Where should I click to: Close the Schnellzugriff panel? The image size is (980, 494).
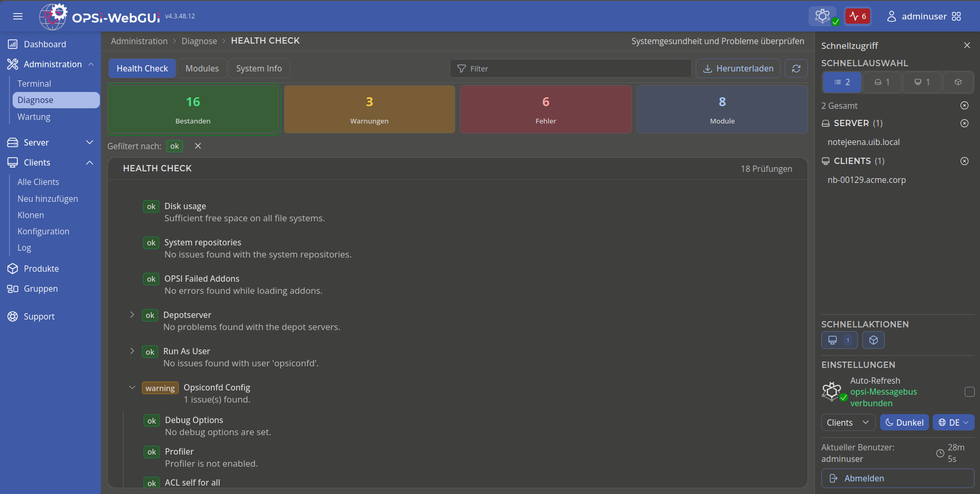(967, 45)
